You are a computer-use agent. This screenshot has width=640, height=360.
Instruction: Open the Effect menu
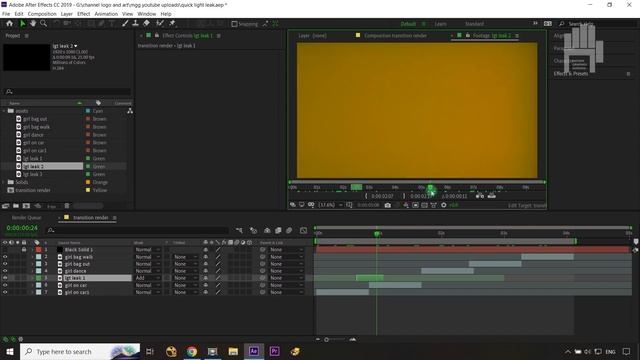84,14
